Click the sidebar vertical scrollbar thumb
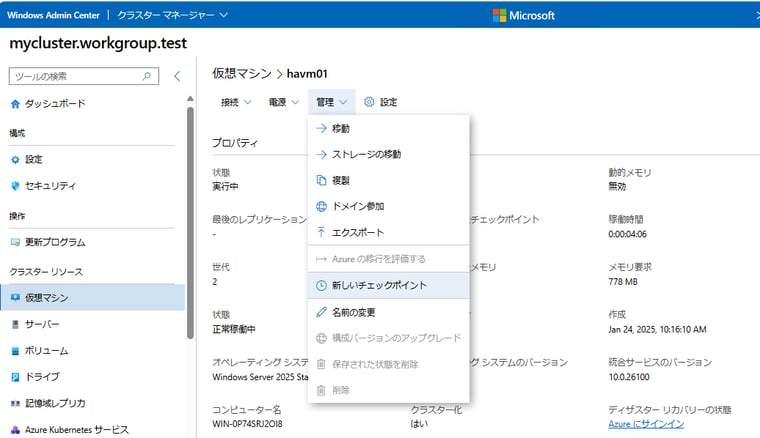This screenshot has height=438, width=760. (x=190, y=222)
